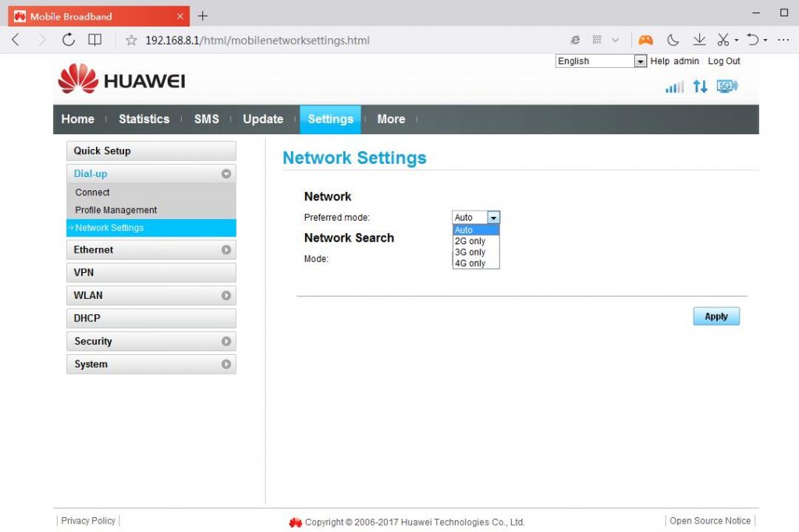Open the Privacy Policy link

pyautogui.click(x=87, y=520)
